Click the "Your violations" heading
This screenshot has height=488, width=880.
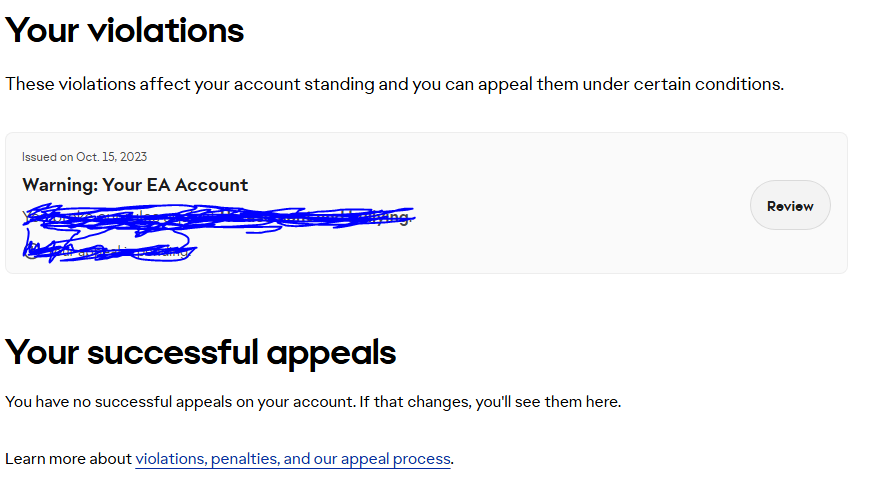(x=125, y=30)
